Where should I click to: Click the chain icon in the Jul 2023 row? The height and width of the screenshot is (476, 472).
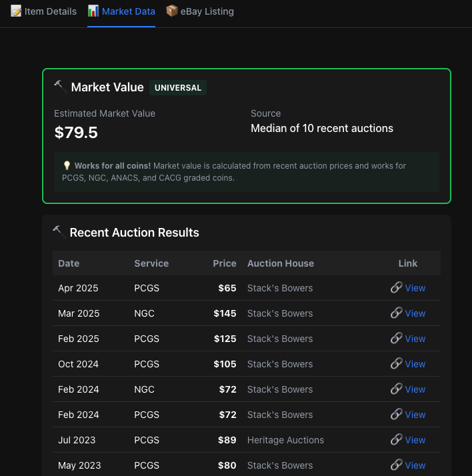click(x=397, y=439)
